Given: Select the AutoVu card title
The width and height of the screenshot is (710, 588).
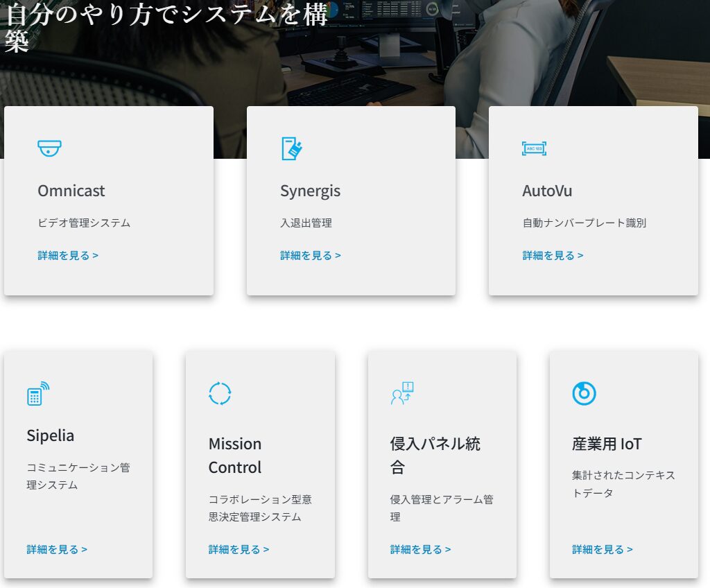Looking at the screenshot, I should point(548,191).
